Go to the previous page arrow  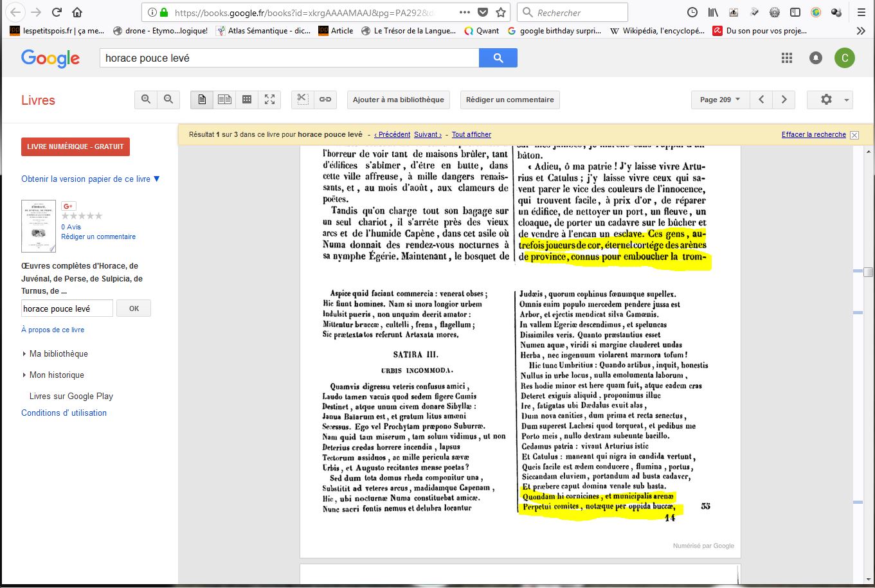(x=761, y=100)
